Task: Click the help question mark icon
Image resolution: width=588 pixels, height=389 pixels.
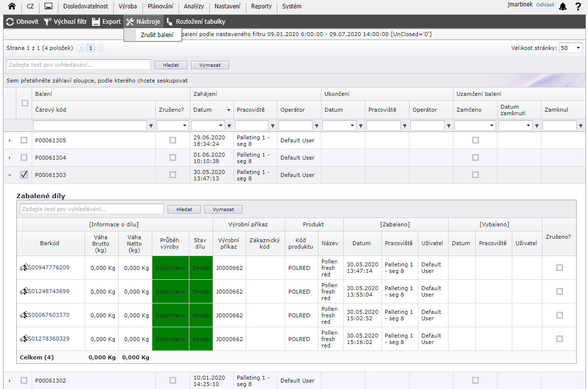Action: (578, 6)
